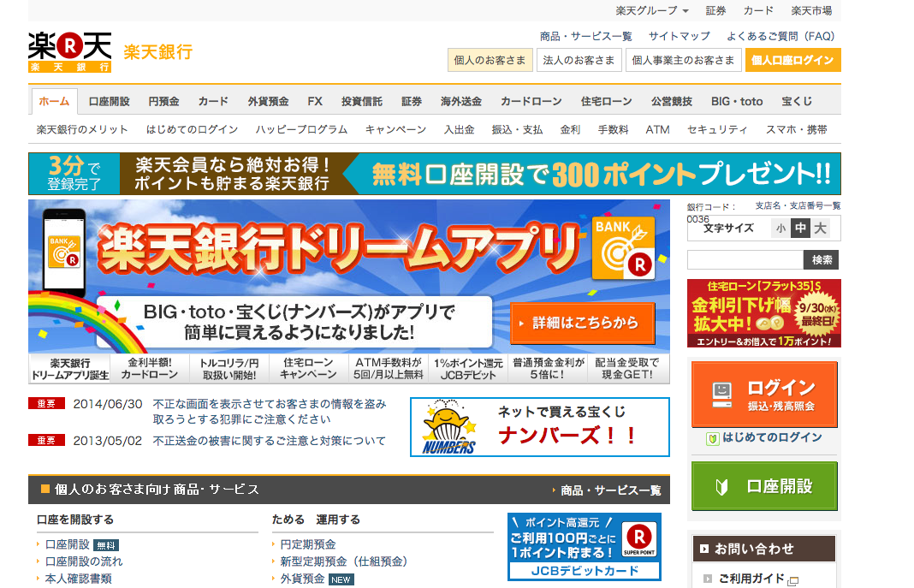Select the 配当金受取で現金GET slide tab
914x588 pixels.
(627, 368)
